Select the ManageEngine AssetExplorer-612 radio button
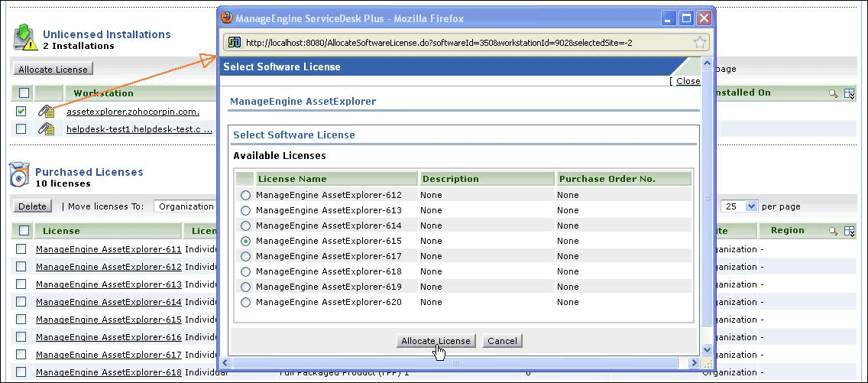The height and width of the screenshot is (383, 868). (245, 195)
